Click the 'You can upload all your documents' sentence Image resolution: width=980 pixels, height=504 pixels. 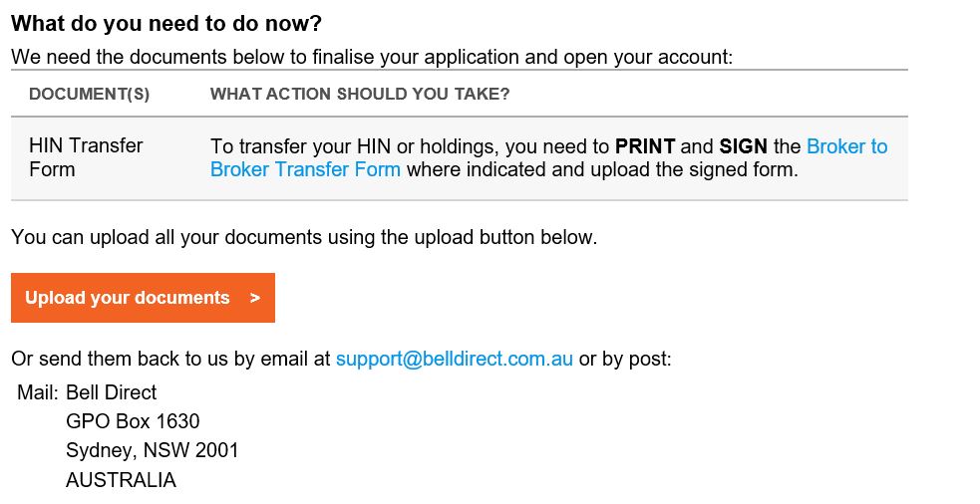point(304,237)
